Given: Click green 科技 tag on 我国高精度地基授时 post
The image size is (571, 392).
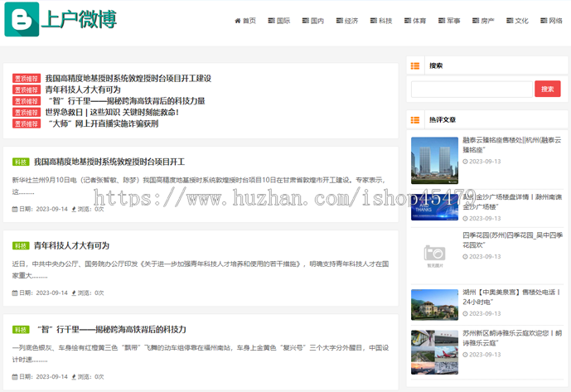Looking at the screenshot, I should click(21, 162).
